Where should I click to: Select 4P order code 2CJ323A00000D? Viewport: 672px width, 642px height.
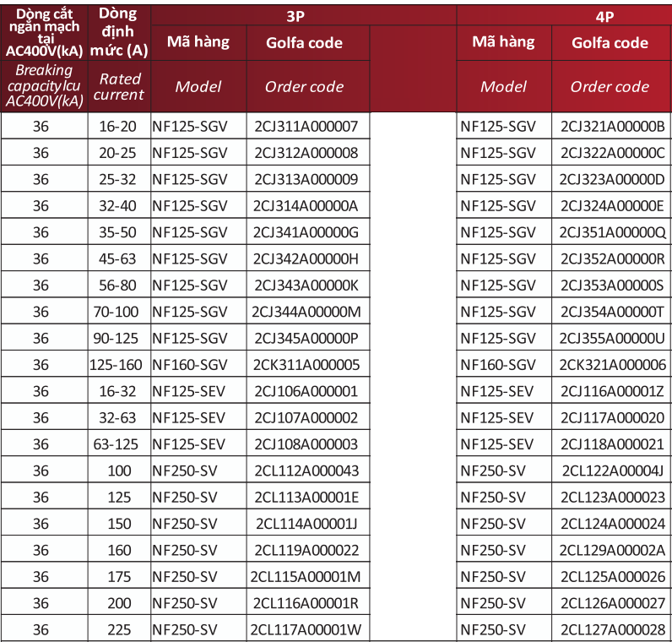click(x=612, y=179)
